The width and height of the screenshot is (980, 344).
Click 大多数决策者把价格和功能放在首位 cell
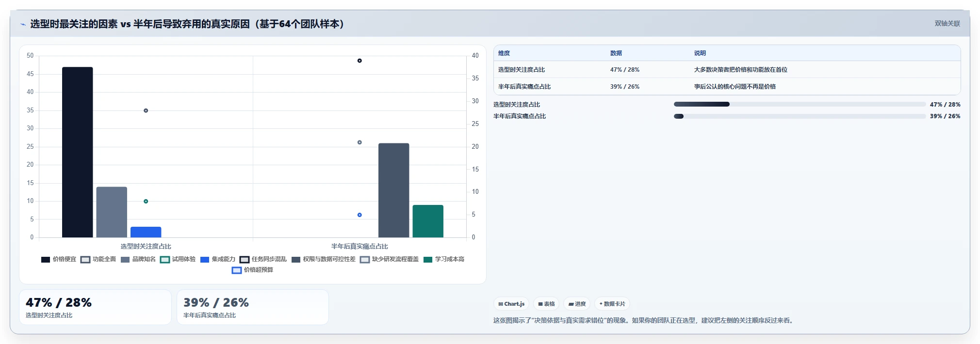pos(741,70)
